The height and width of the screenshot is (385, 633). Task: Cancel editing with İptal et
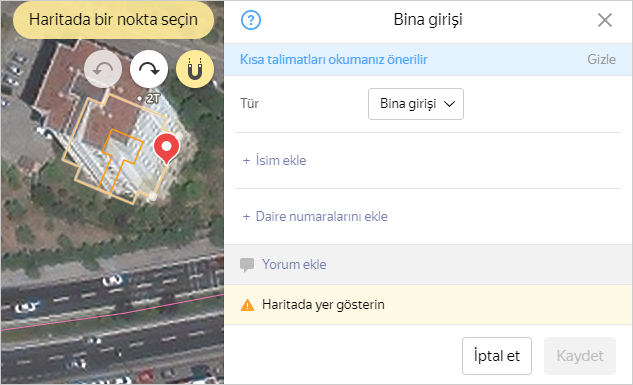click(497, 356)
